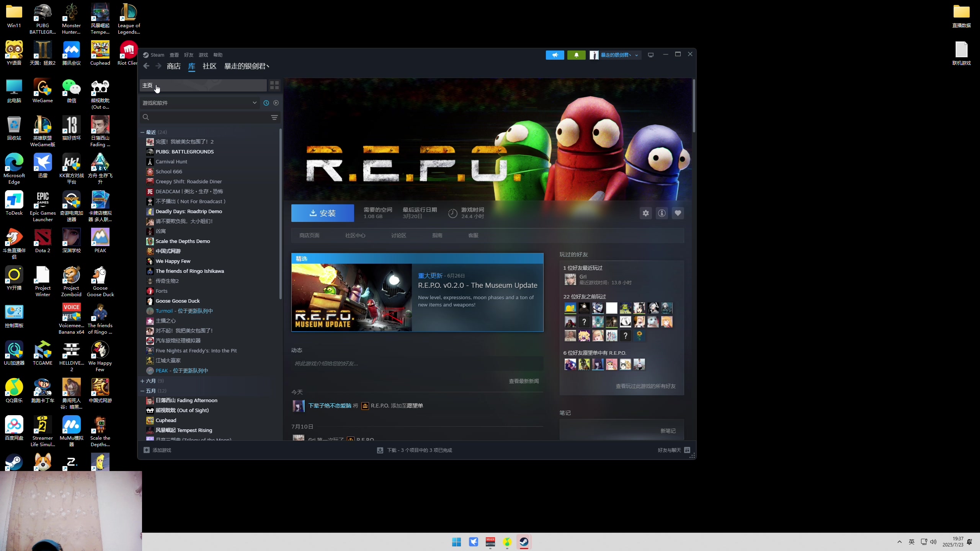980x551 pixels.
Task: Click the main content vertical scrollbar
Action: coord(694,106)
